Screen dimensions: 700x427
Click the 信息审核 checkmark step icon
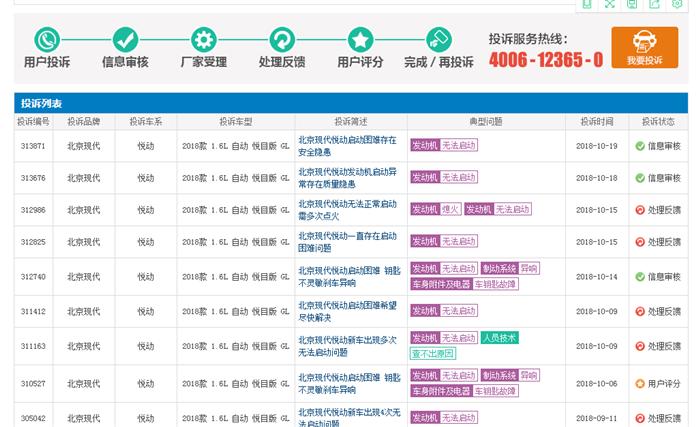[x=125, y=40]
